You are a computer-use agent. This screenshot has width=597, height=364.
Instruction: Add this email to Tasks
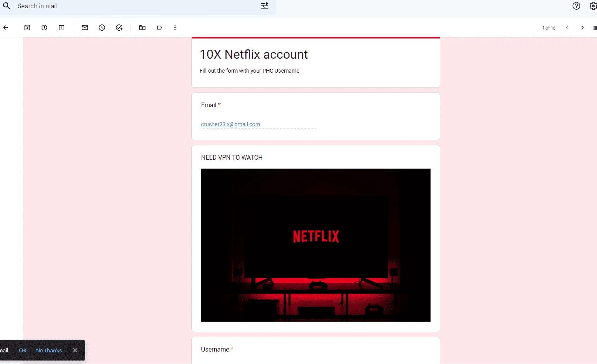119,28
